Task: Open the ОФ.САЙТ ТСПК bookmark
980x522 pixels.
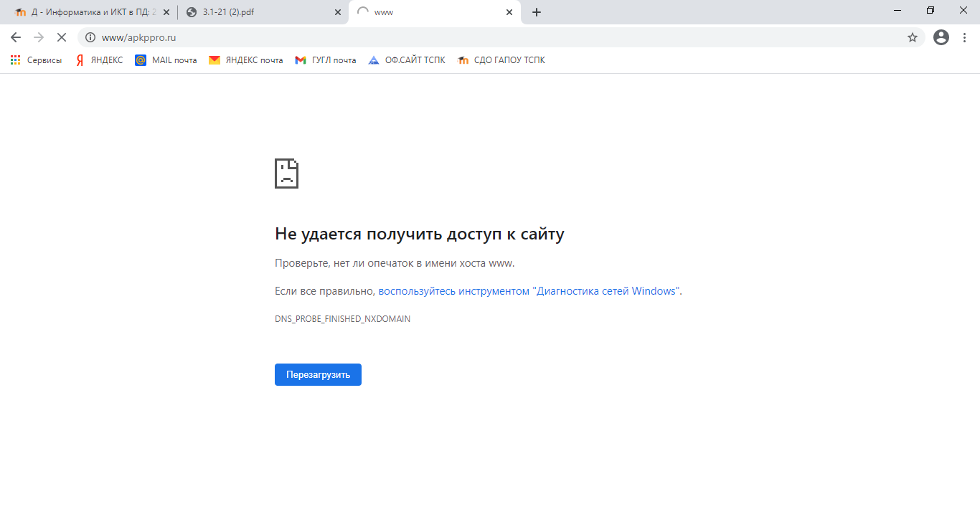Action: [x=406, y=60]
